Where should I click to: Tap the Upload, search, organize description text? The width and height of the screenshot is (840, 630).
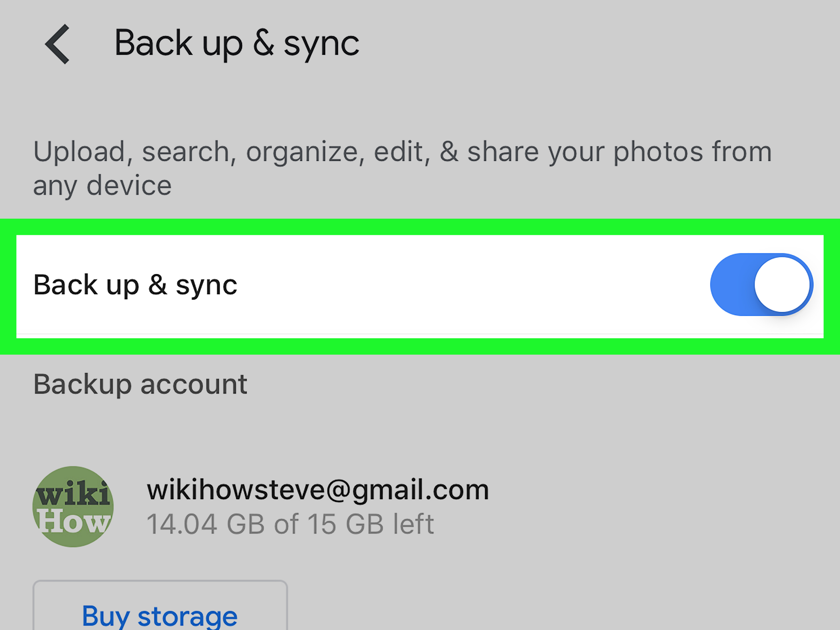pos(402,168)
